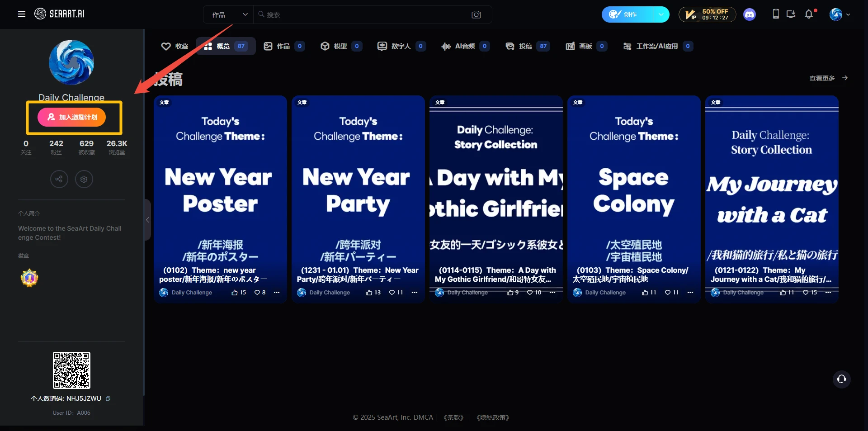Image resolution: width=868 pixels, height=431 pixels.
Task: Click the mobile app icon in the top bar
Action: tap(776, 14)
